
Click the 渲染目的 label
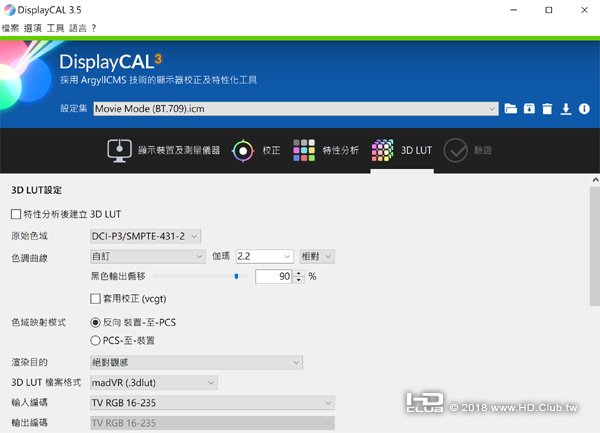pos(29,362)
